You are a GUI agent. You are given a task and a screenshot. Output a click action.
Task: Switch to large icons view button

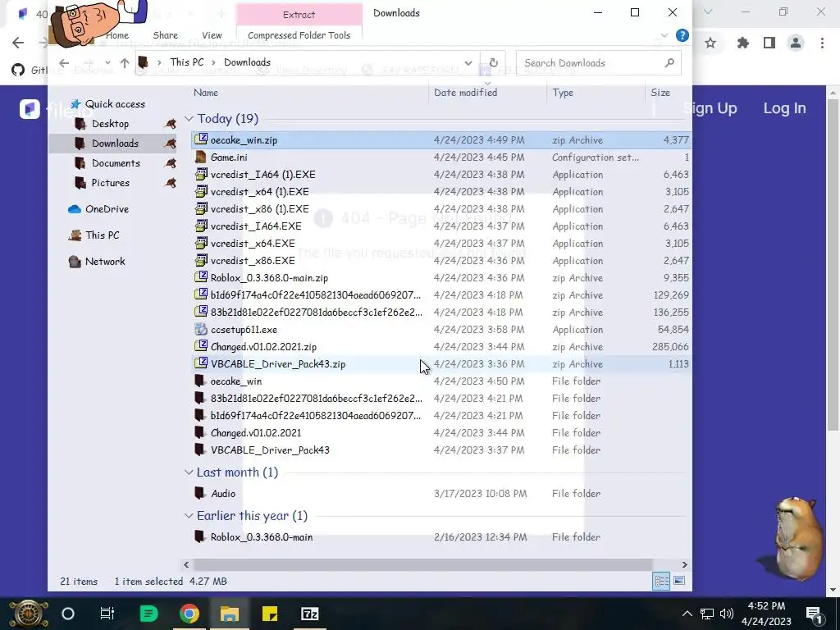(x=678, y=581)
